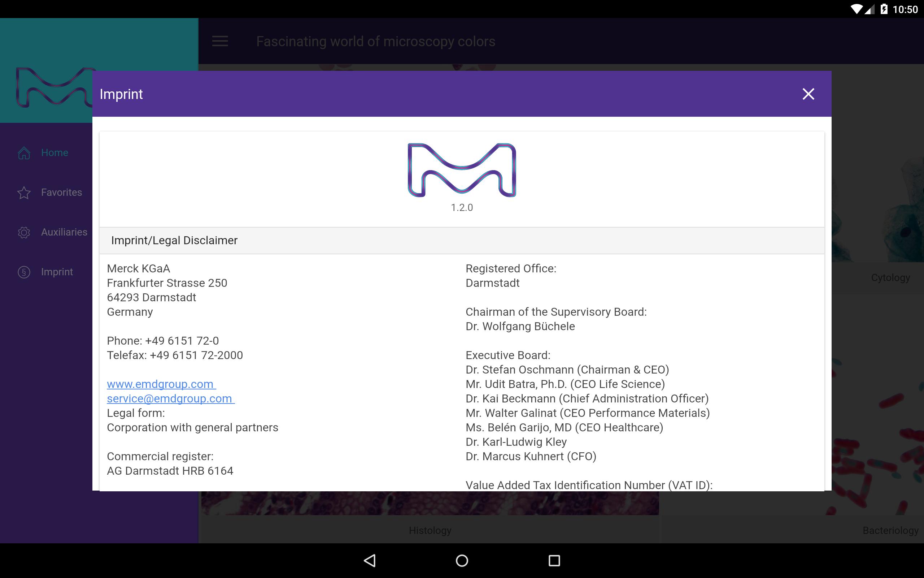
Task: Select Imprint in the side menu
Action: (57, 272)
